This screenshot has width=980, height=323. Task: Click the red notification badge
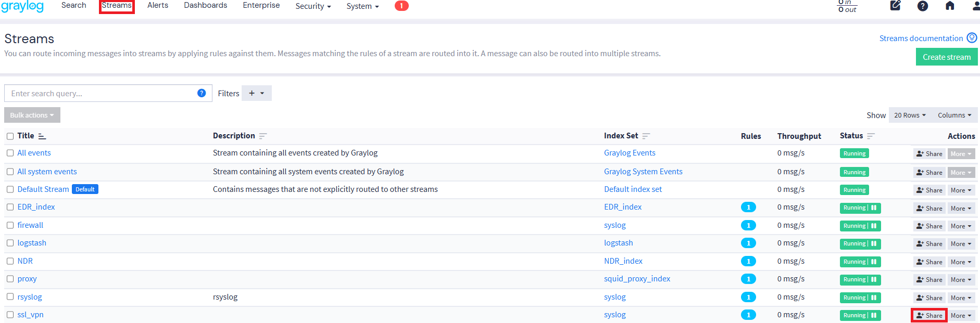click(401, 6)
